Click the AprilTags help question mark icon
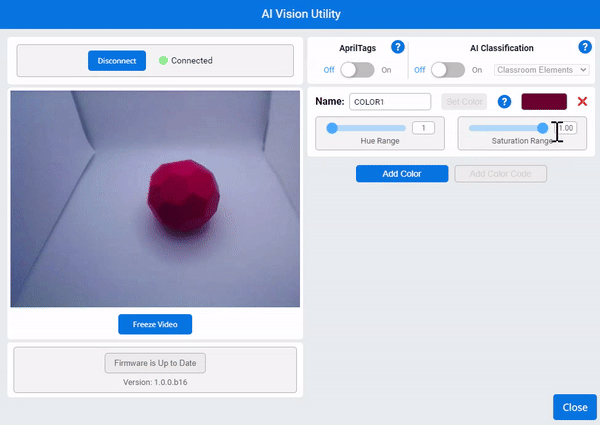This screenshot has height=425, width=600. pyautogui.click(x=398, y=47)
